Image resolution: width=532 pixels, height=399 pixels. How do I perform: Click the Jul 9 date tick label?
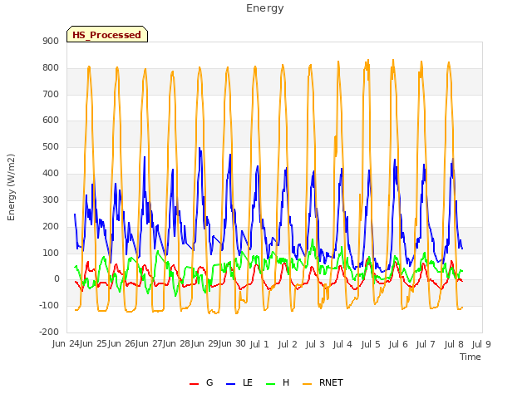[x=481, y=344]
